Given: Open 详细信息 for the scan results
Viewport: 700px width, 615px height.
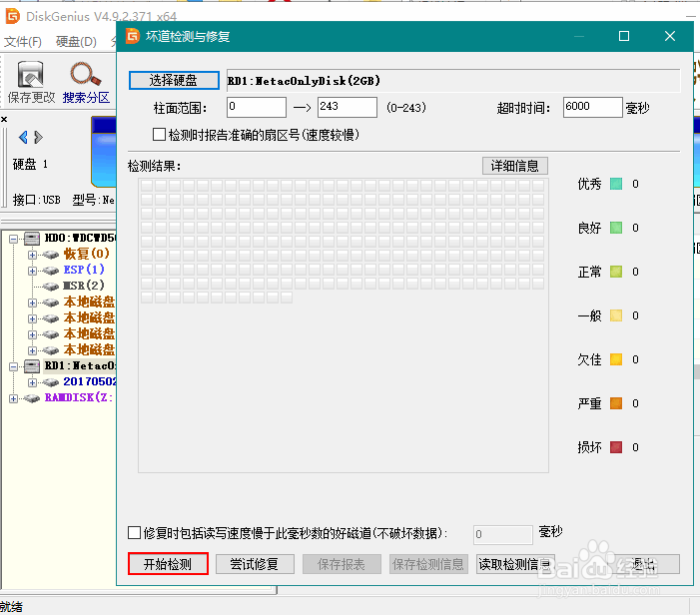Looking at the screenshot, I should 514,166.
